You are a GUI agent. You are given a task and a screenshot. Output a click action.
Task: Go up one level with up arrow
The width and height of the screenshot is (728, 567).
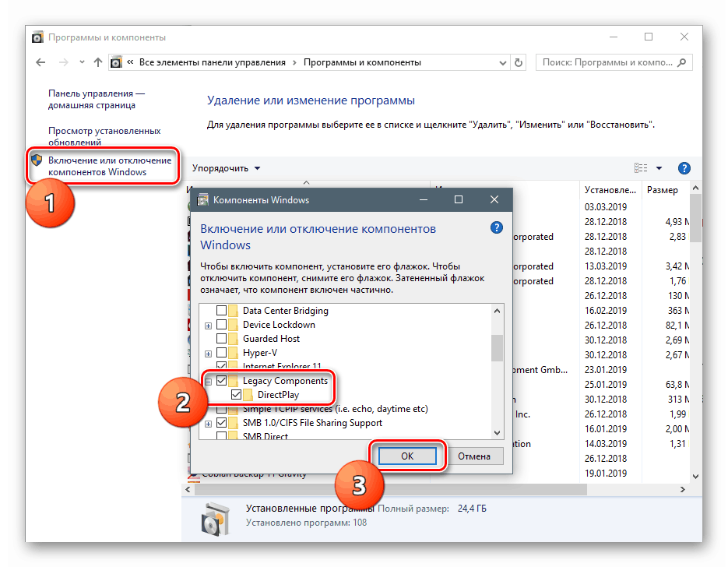[97, 62]
